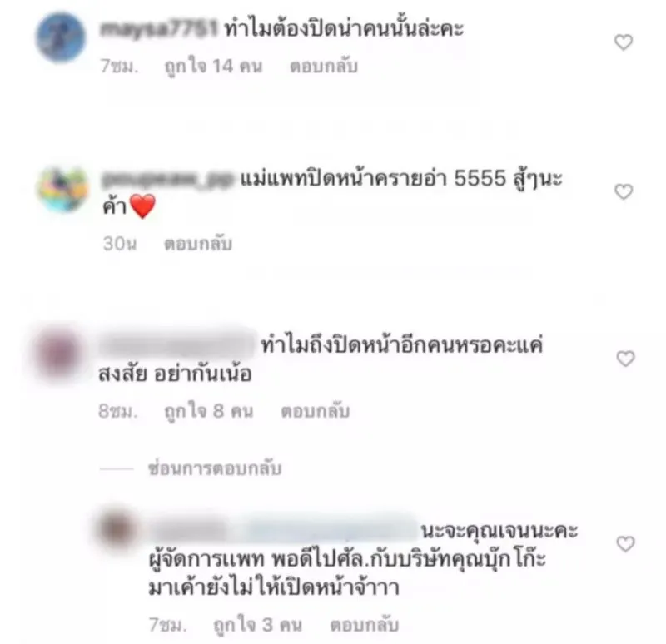Click ตอบกลับ under the 30น comment

(198, 244)
